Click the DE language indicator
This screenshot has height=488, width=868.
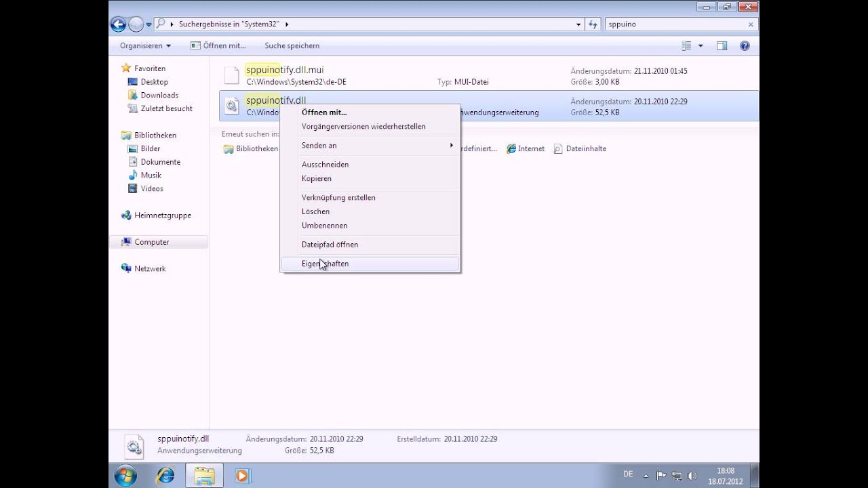pyautogui.click(x=628, y=474)
